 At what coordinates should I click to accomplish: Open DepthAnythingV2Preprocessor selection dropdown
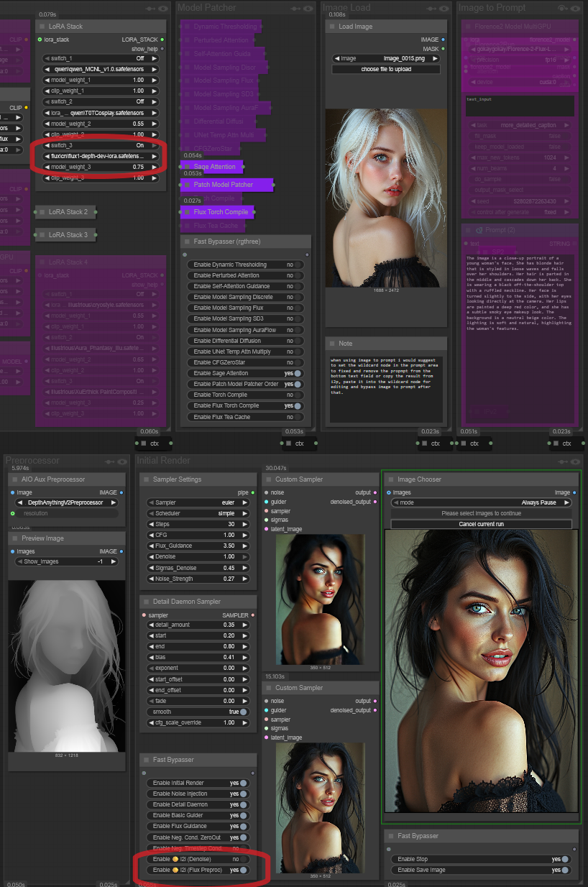pos(67,503)
